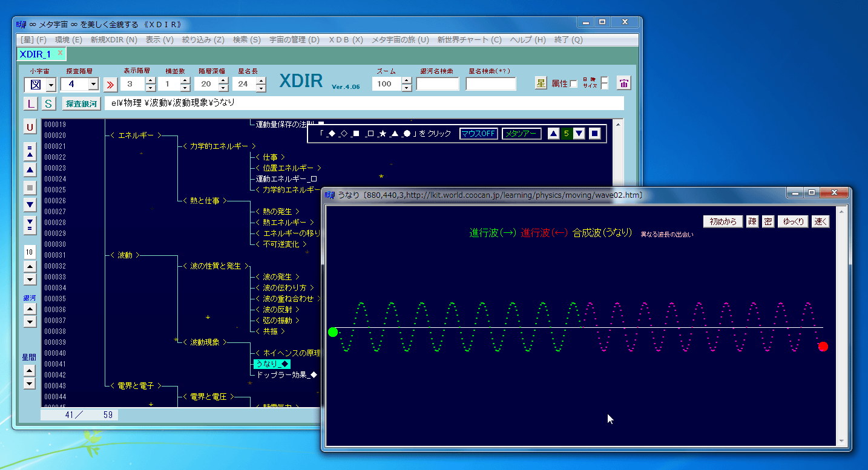
Task: Select the < エネルギー > tree node
Action: [136, 135]
